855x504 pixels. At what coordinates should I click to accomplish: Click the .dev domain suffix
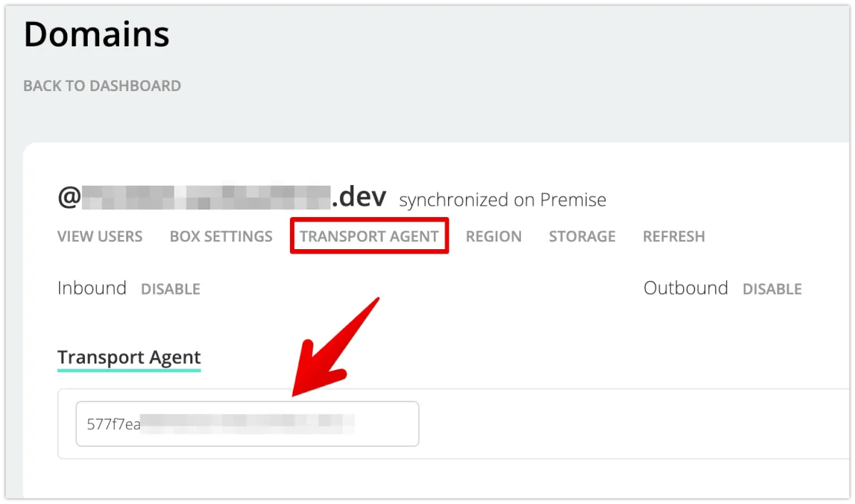(360, 197)
